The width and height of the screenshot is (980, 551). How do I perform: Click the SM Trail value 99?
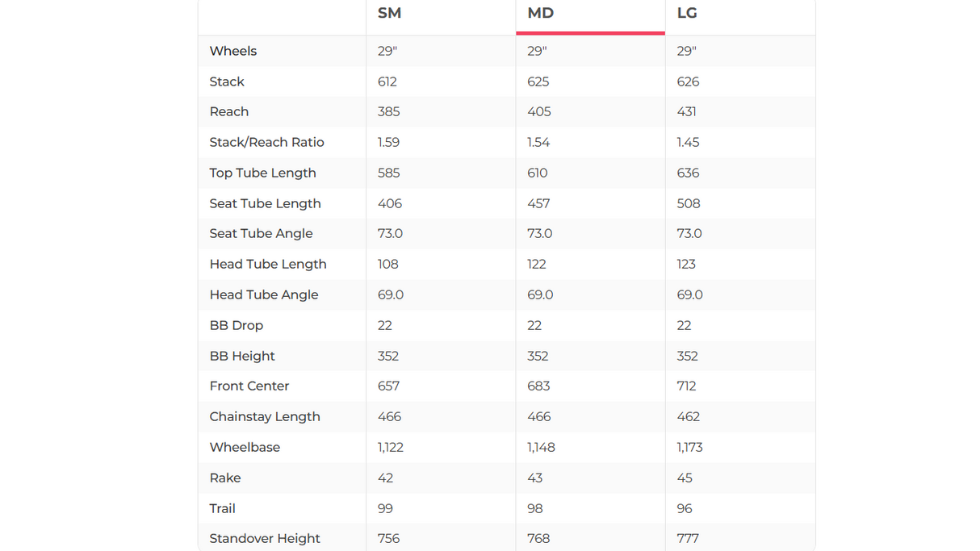pyautogui.click(x=385, y=508)
